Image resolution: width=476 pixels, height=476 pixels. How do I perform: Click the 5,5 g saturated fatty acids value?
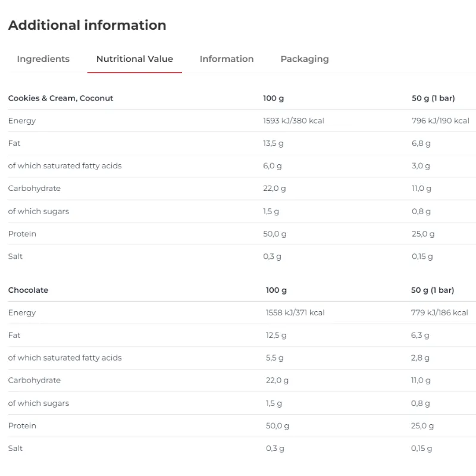coord(274,358)
